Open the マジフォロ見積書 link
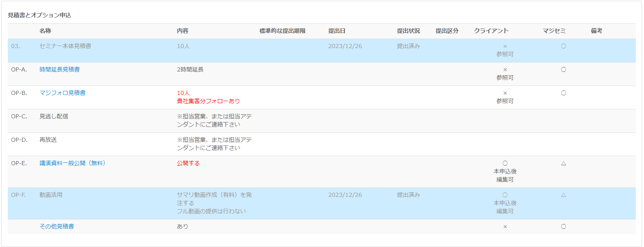 pos(62,93)
